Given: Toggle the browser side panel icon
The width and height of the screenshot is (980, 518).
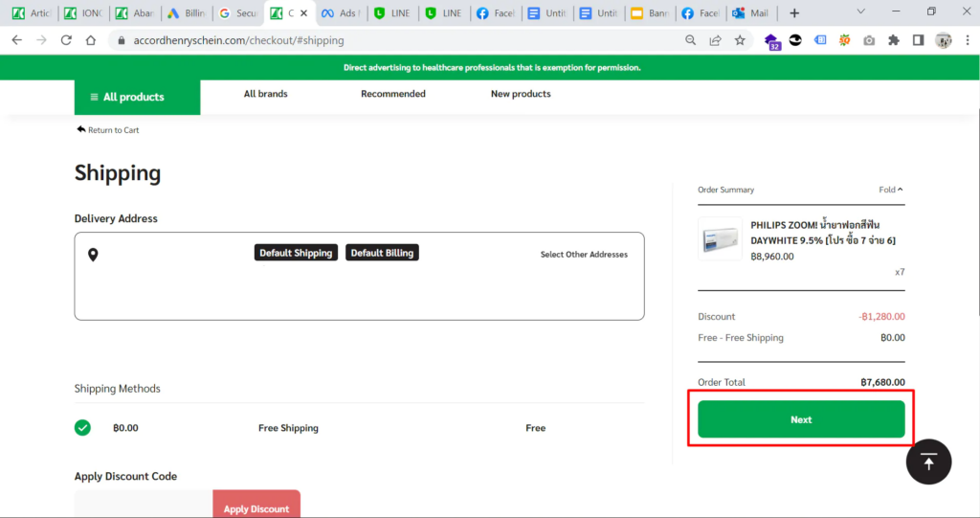Looking at the screenshot, I should tap(918, 40).
